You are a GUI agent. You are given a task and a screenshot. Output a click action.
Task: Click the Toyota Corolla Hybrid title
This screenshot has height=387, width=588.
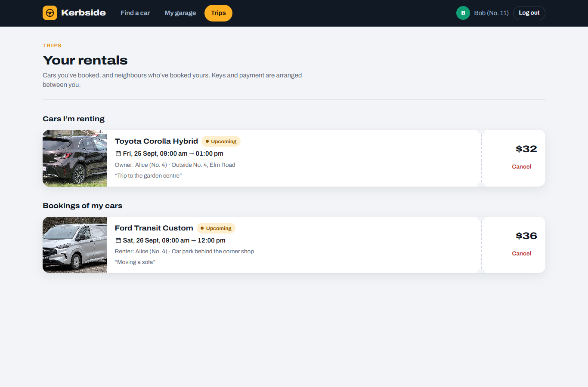tap(156, 141)
